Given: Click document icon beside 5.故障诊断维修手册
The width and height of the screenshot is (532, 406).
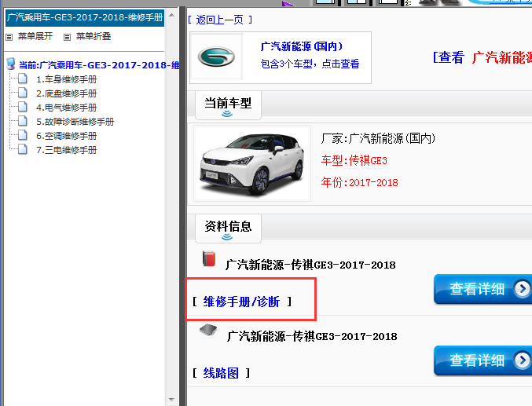Looking at the screenshot, I should pyautogui.click(x=23, y=121).
